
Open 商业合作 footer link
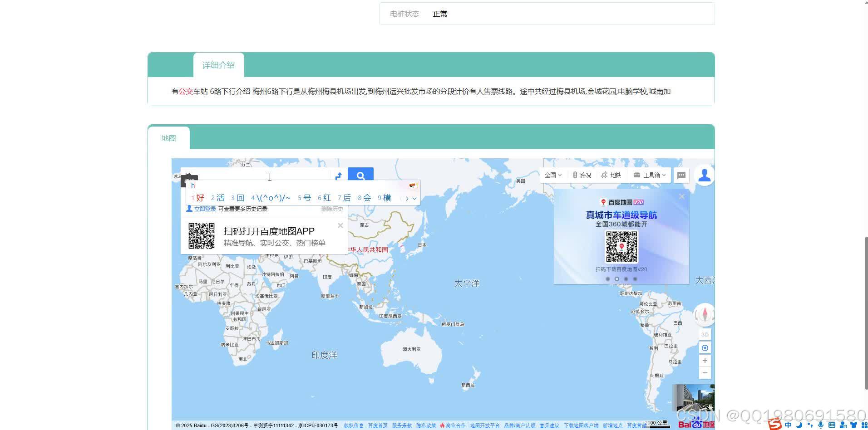tap(455, 425)
